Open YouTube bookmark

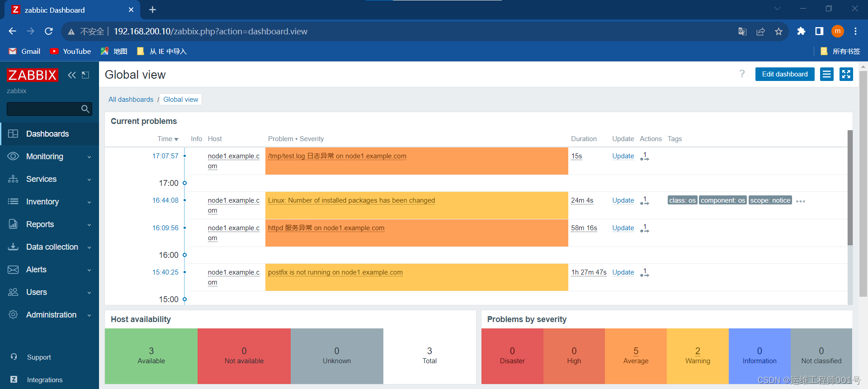(x=71, y=51)
